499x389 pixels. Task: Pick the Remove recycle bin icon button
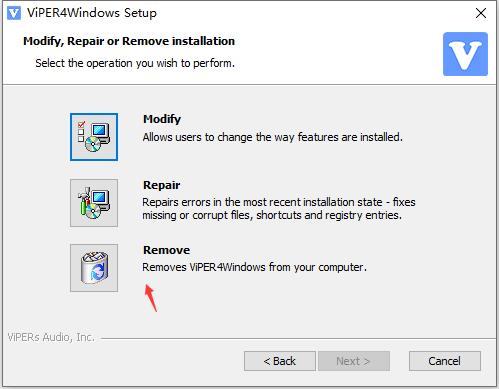[94, 268]
